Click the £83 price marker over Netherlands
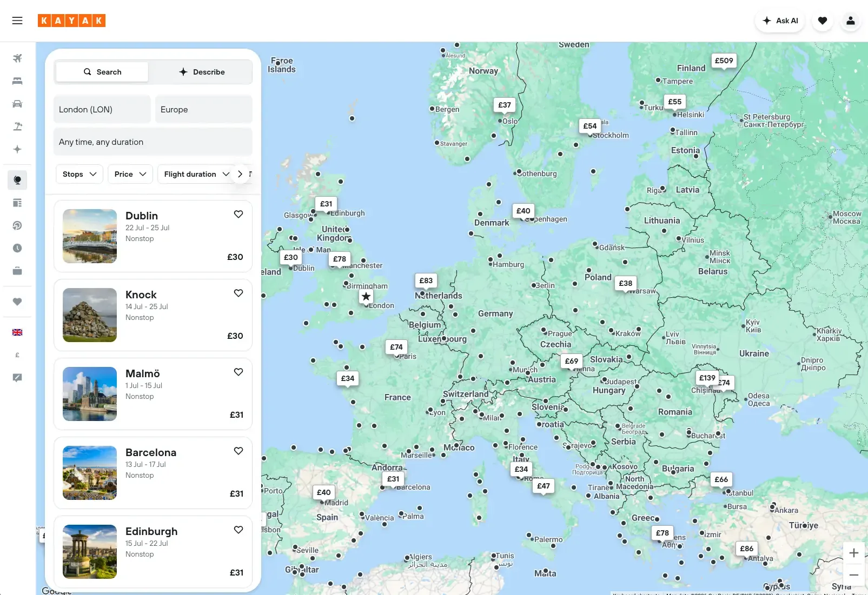 (426, 280)
